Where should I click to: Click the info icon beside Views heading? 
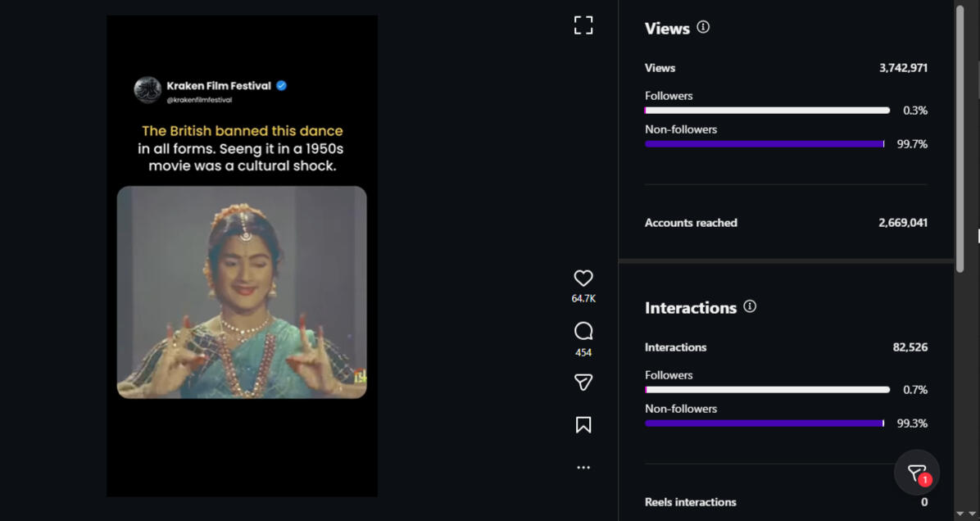(x=703, y=27)
